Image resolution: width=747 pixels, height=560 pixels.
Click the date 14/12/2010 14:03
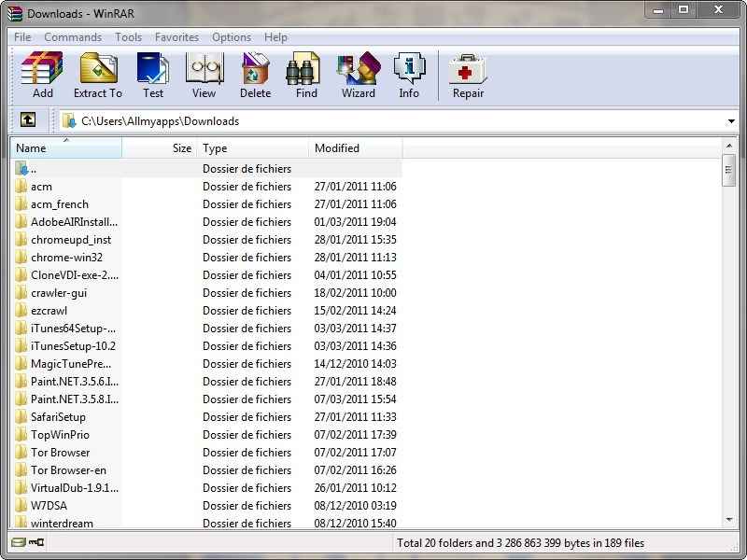tap(355, 364)
